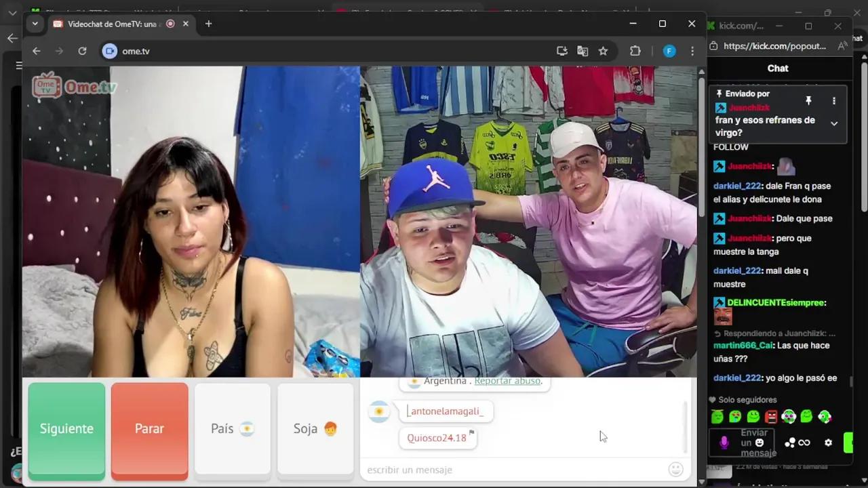This screenshot has width=868, height=488.
Task: Open Google Translate icon in the address bar
Action: (x=583, y=51)
